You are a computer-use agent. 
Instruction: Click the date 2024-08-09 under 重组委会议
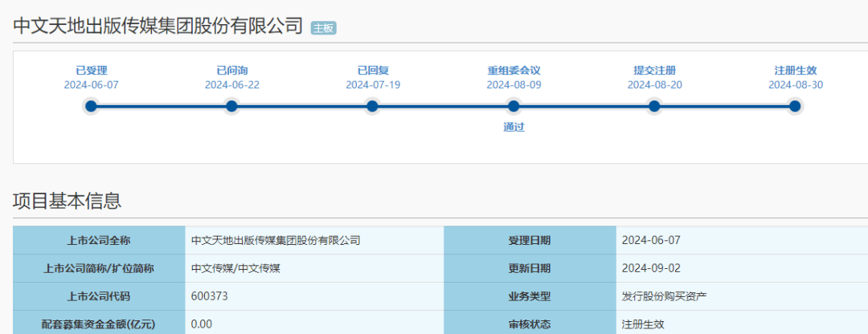(x=514, y=85)
